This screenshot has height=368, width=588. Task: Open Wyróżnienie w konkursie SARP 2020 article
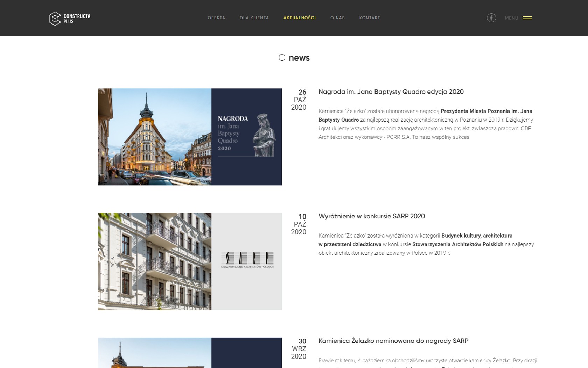371,216
